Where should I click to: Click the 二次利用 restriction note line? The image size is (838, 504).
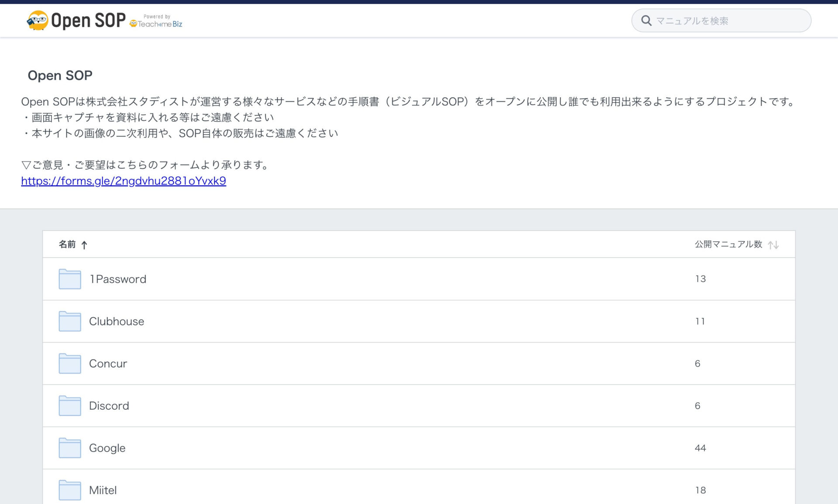click(x=180, y=133)
